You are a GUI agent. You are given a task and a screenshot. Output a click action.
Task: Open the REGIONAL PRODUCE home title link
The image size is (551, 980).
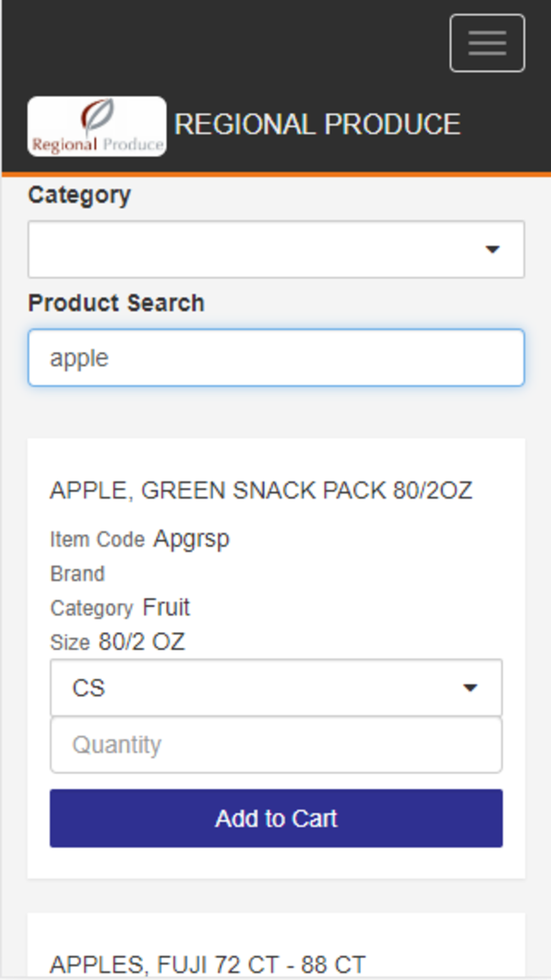(x=317, y=125)
